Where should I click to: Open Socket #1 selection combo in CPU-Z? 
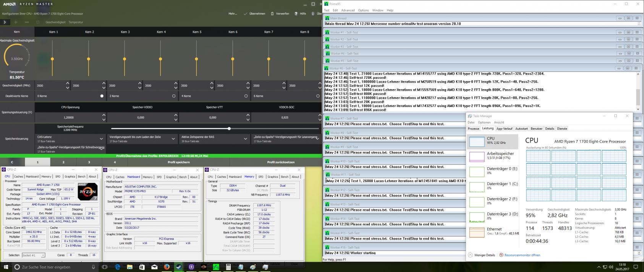(33, 255)
